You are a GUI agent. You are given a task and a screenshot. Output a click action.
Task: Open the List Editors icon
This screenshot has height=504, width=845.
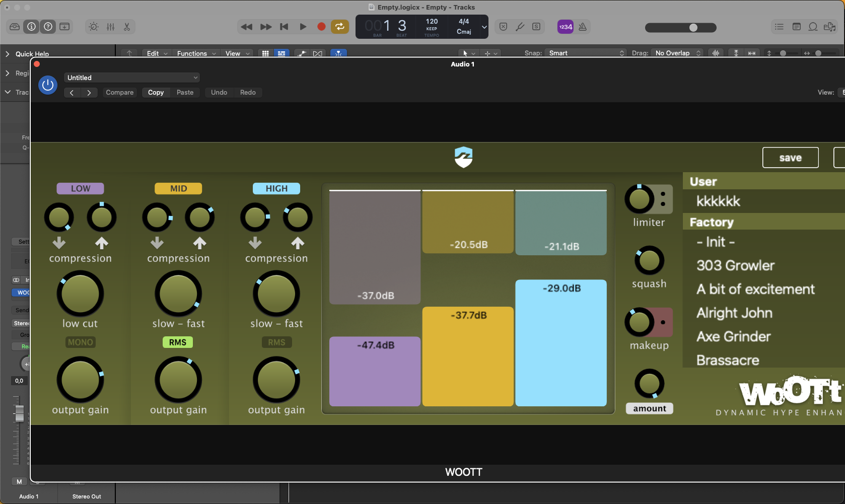click(x=779, y=27)
